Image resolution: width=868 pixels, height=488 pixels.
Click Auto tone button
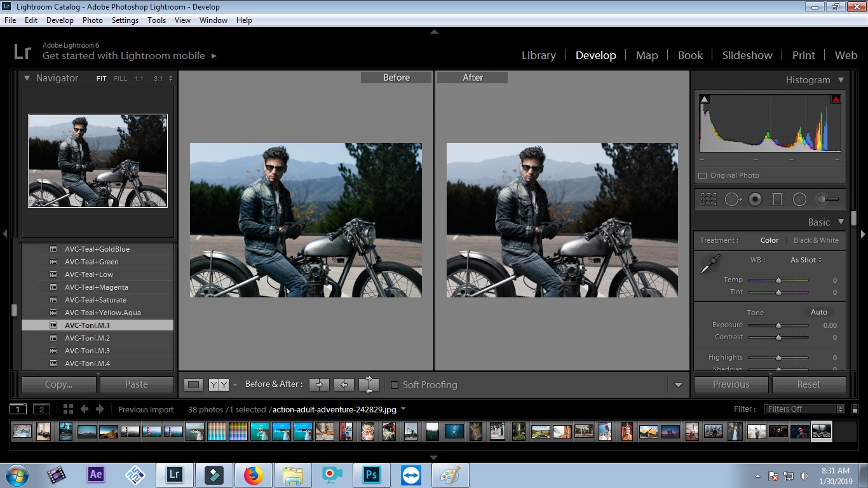point(819,312)
